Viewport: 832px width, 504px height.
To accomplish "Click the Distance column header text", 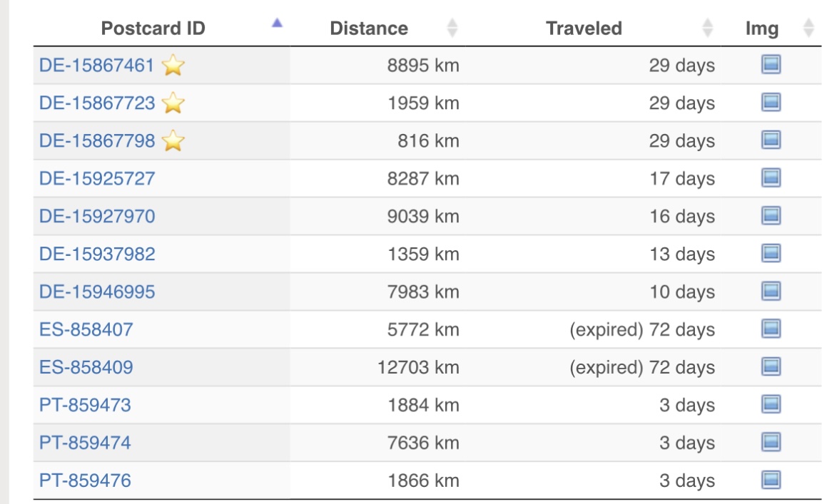I will pyautogui.click(x=369, y=29).
